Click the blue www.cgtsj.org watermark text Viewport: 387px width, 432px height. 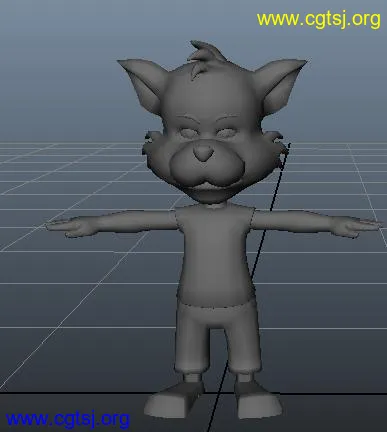coord(68,419)
